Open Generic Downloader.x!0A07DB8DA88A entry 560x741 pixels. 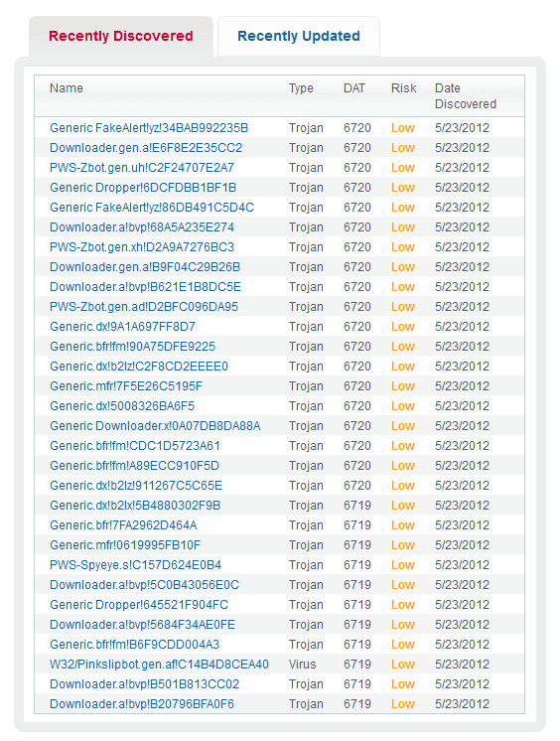[x=155, y=426]
